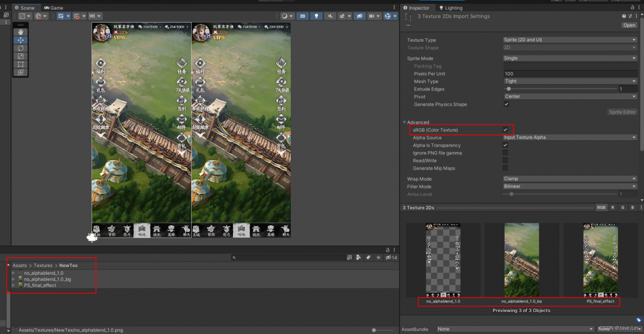This screenshot has width=644, height=334.
Task: Select the Move tool
Action: (21, 40)
